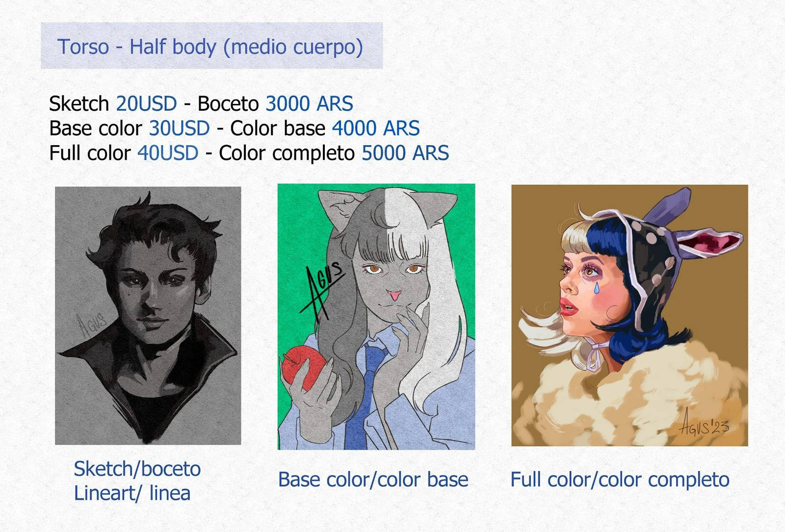Open the grayscale sketch portrait thumbnail
Screen dimensions: 785x532
[148, 316]
